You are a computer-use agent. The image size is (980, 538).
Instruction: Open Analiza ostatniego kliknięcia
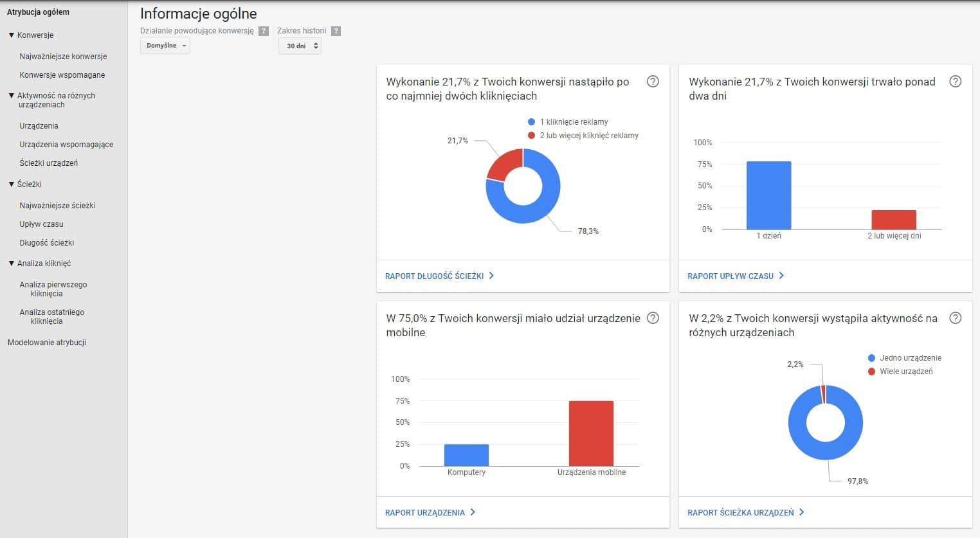coord(51,317)
